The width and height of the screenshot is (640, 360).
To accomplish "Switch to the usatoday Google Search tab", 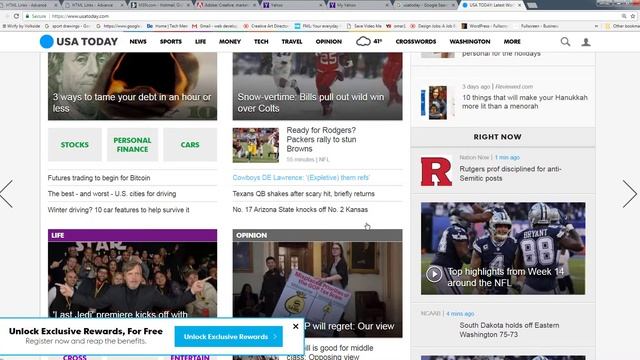I will tap(424, 5).
